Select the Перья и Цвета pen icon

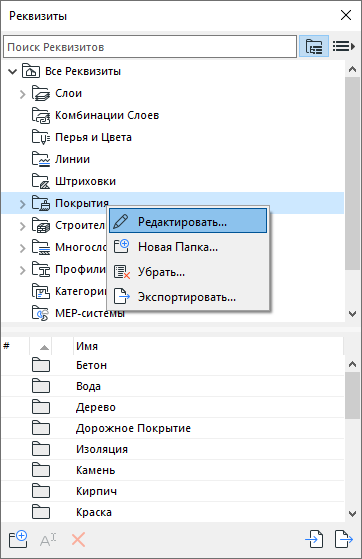click(41, 137)
